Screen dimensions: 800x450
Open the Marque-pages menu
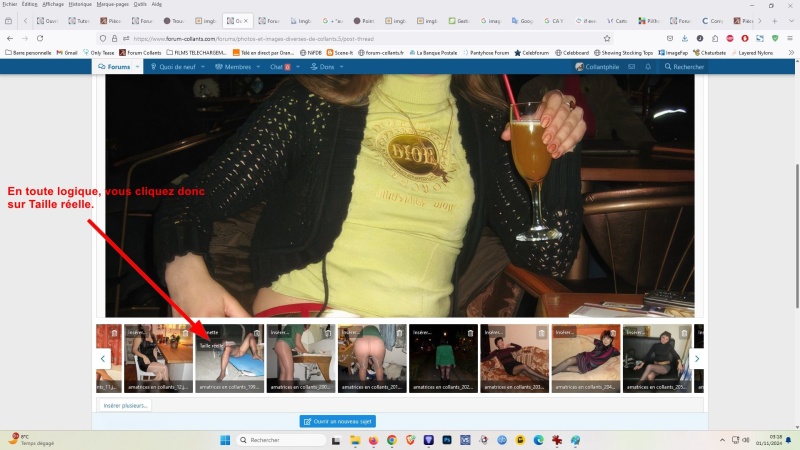pos(113,4)
